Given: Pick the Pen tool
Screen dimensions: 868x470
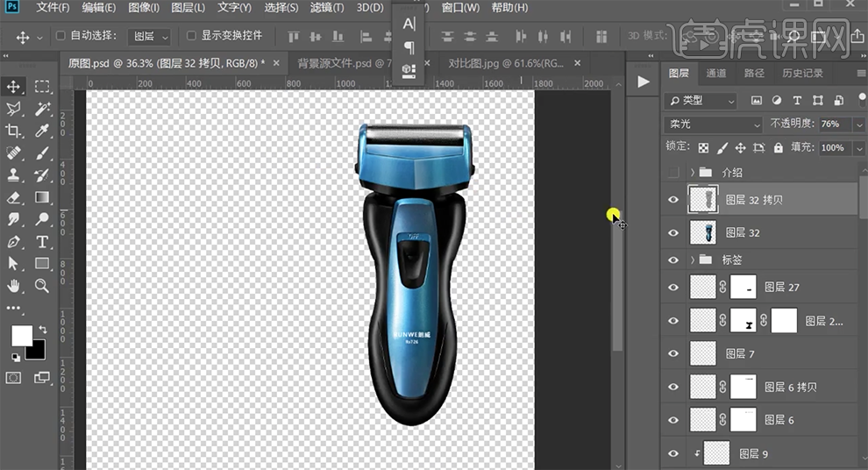Looking at the screenshot, I should [x=13, y=242].
